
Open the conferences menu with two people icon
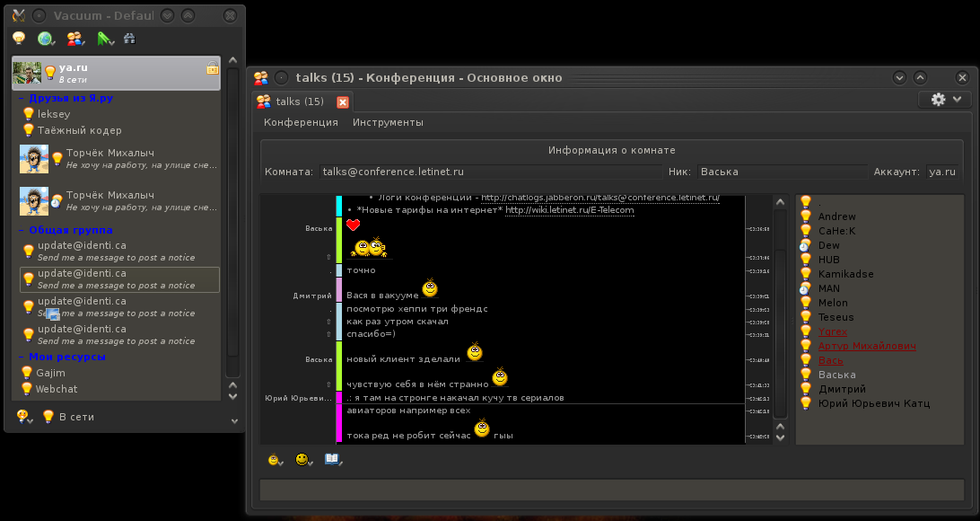pos(75,39)
